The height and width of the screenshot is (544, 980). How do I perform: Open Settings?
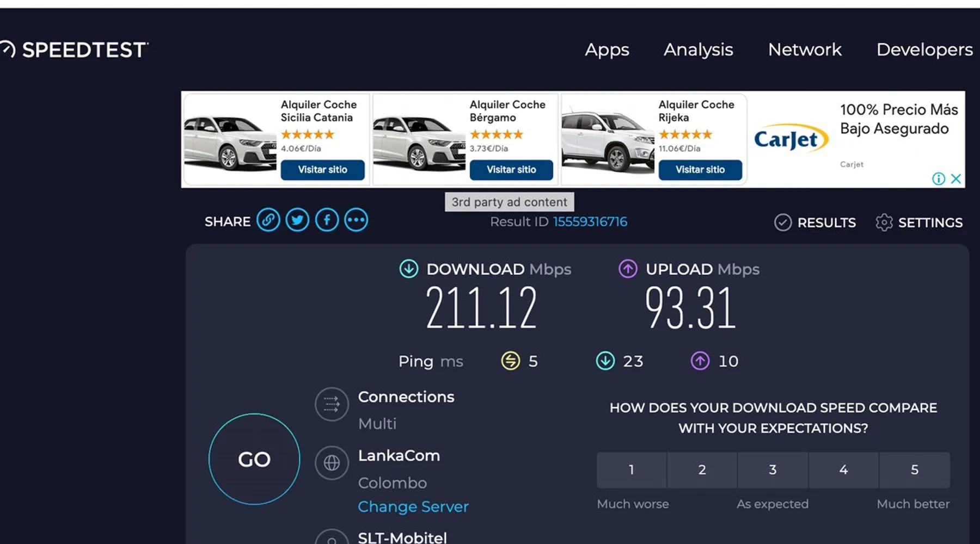coord(919,222)
